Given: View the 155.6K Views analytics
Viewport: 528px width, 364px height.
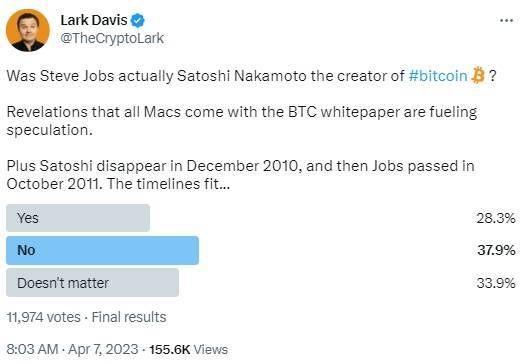Looking at the screenshot, I should pos(189,349).
